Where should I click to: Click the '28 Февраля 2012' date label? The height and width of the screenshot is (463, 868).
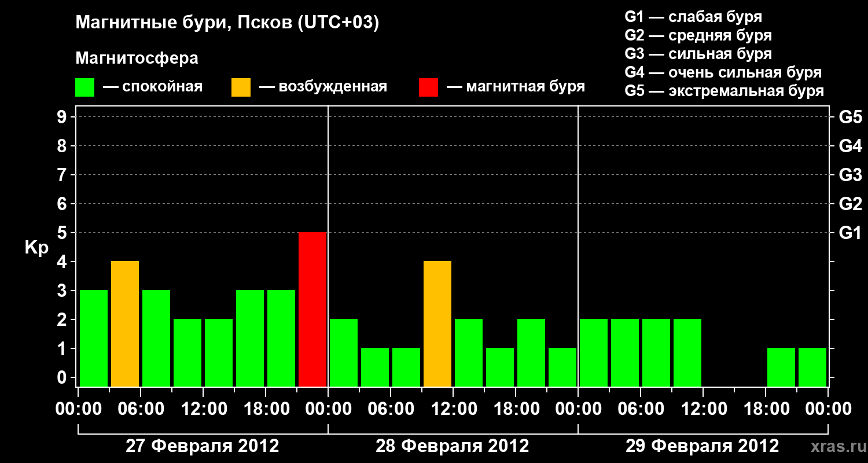[x=453, y=446]
